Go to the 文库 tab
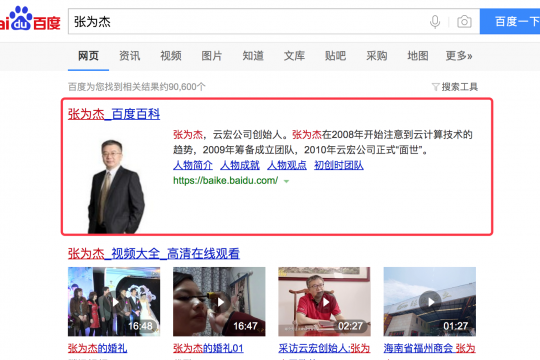Screen dimensions: 540x360 click(x=294, y=56)
